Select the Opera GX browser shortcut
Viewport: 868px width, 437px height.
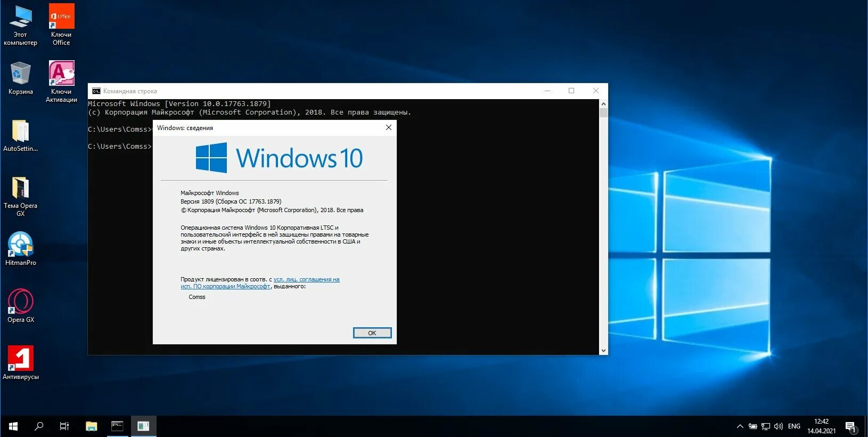(20, 306)
